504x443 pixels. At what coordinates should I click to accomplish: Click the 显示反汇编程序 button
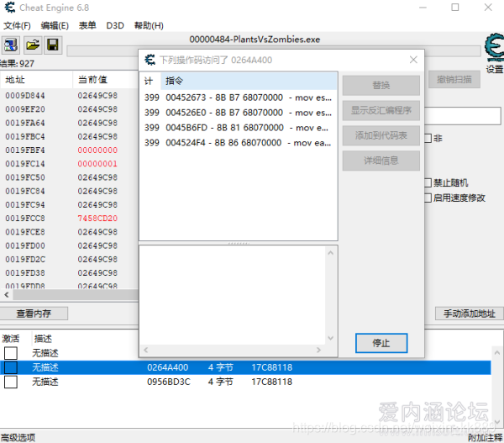coord(381,110)
